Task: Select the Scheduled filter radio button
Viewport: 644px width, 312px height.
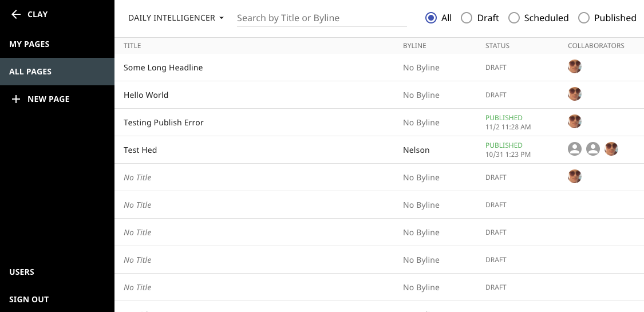Action: (x=514, y=18)
